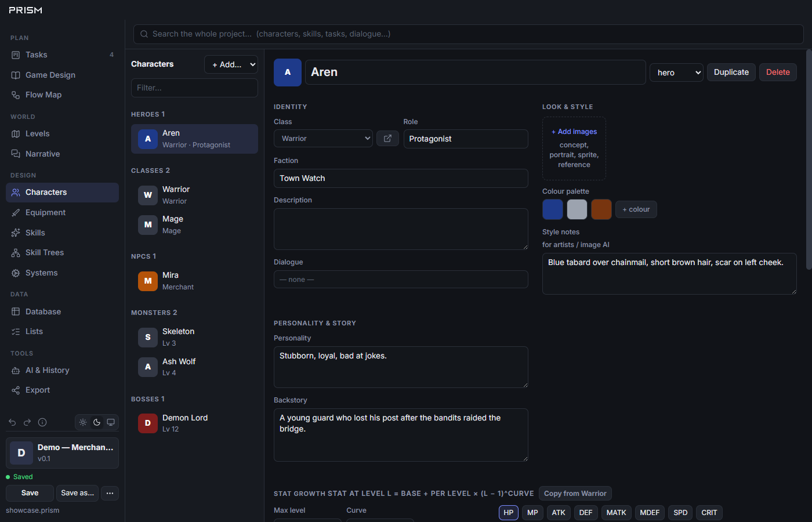Open the Flow Map section

(x=62, y=95)
